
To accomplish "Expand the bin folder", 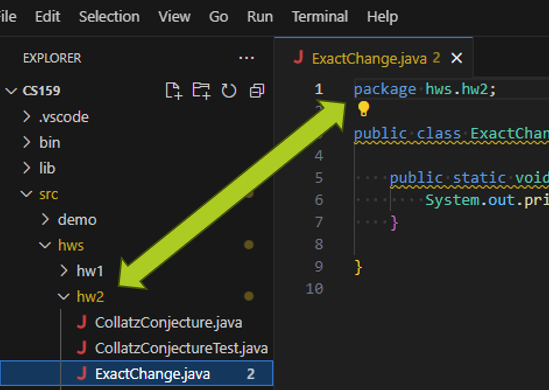I will [x=27, y=142].
